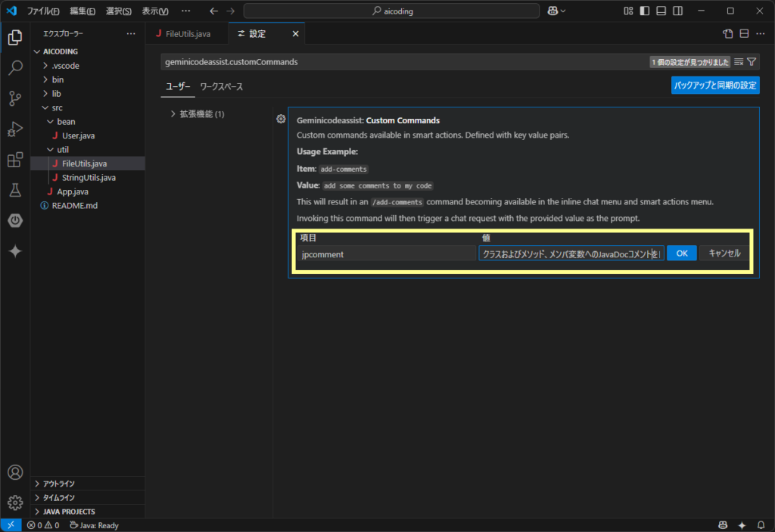Open StringUtils.java in the explorer
This screenshot has height=532, width=775.
pos(89,178)
